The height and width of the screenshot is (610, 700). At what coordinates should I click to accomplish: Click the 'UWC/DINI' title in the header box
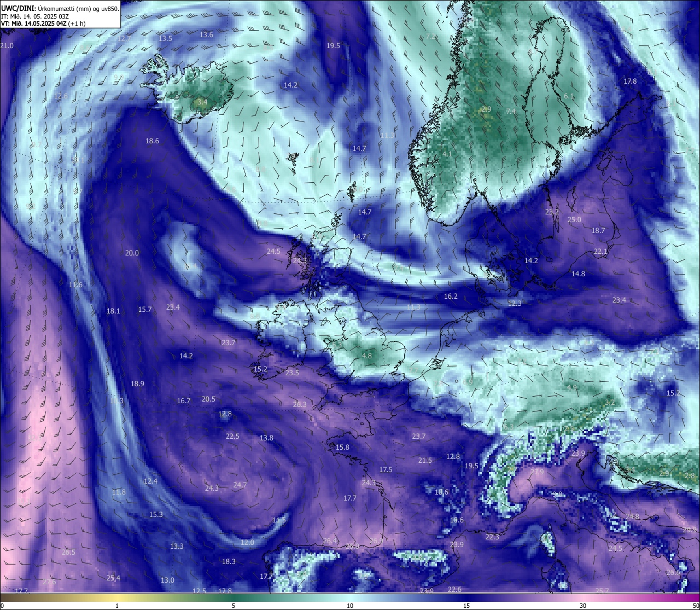[17, 8]
